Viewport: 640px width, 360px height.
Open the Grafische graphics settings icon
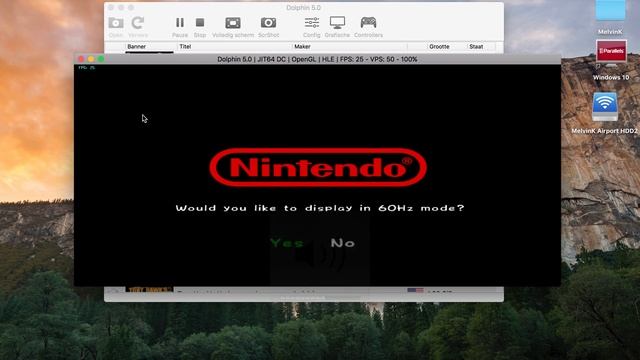point(338,23)
